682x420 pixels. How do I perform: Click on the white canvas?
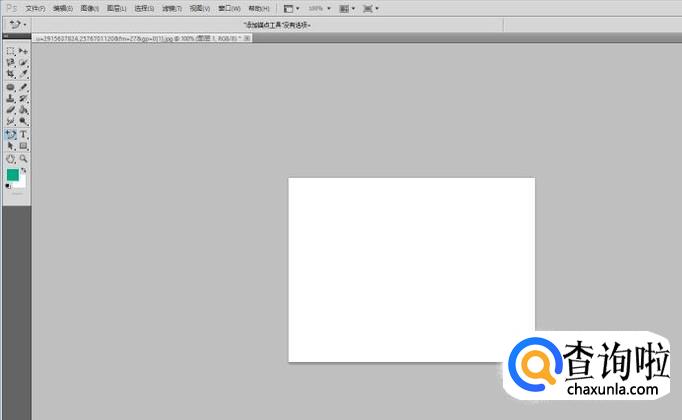pyautogui.click(x=411, y=269)
